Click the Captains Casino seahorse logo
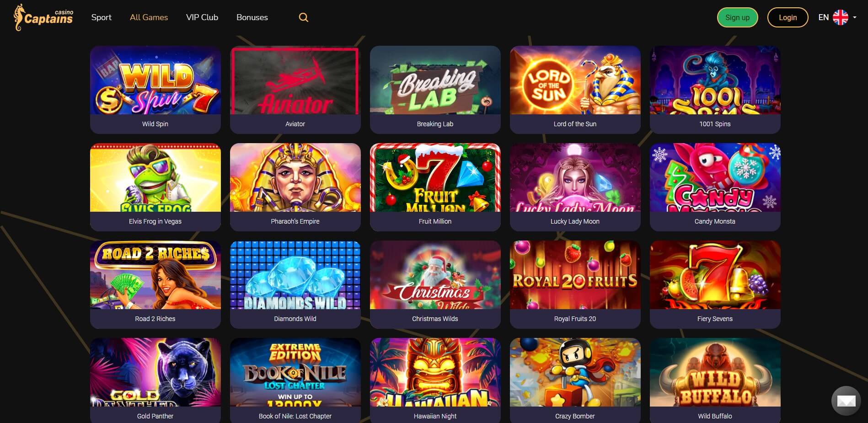This screenshot has width=868, height=423. click(43, 17)
